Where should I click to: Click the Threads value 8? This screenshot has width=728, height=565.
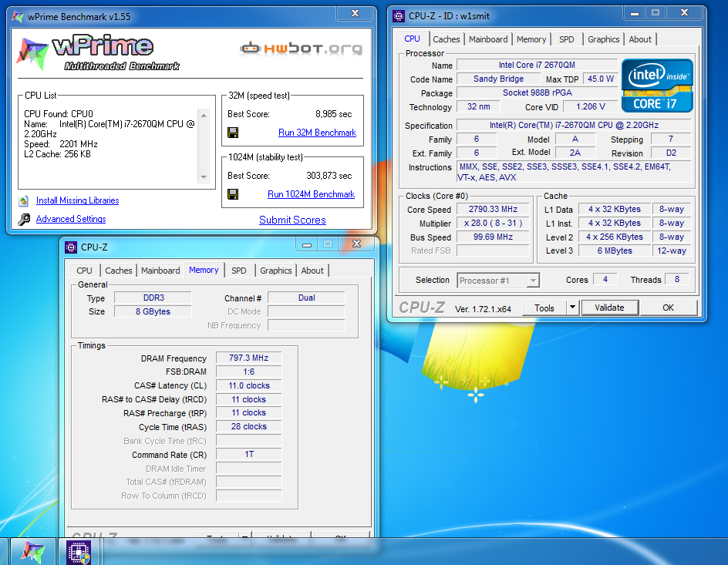coord(677,279)
